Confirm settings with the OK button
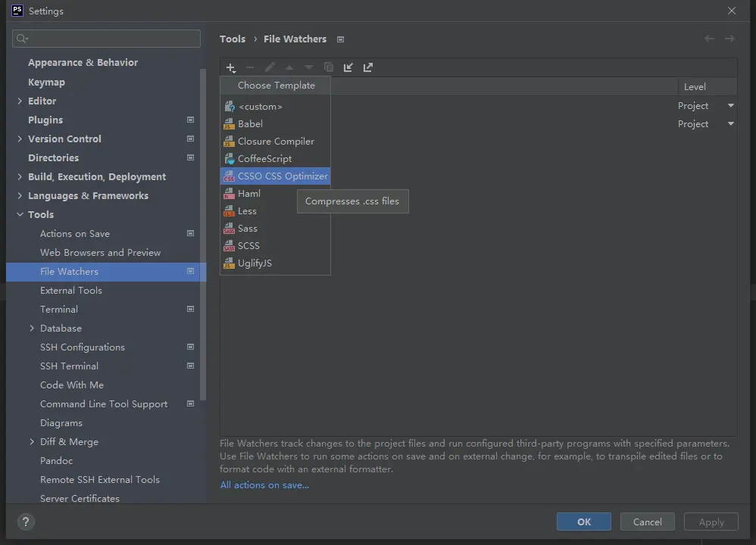Viewport: 756px width, 545px height. pyautogui.click(x=584, y=522)
